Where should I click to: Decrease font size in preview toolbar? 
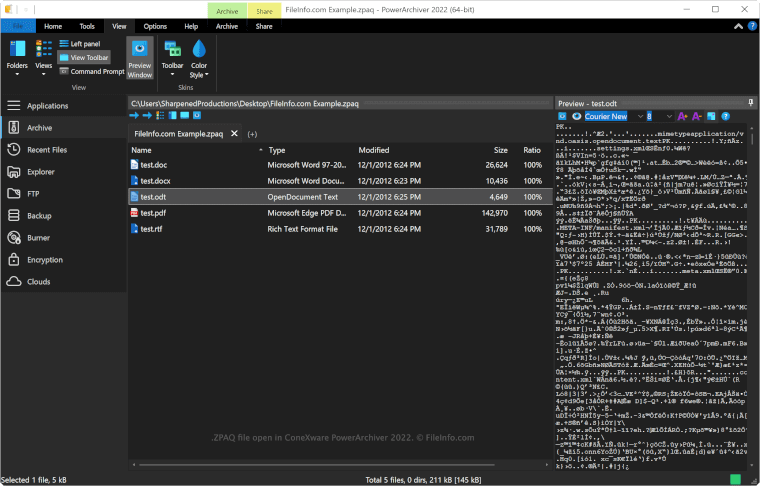point(697,117)
